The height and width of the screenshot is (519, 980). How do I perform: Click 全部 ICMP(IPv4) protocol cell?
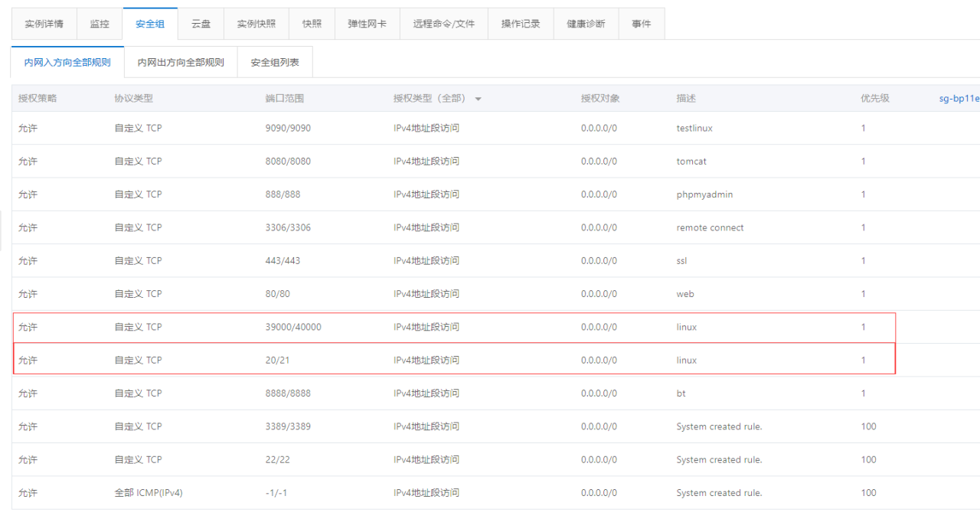[149, 493]
